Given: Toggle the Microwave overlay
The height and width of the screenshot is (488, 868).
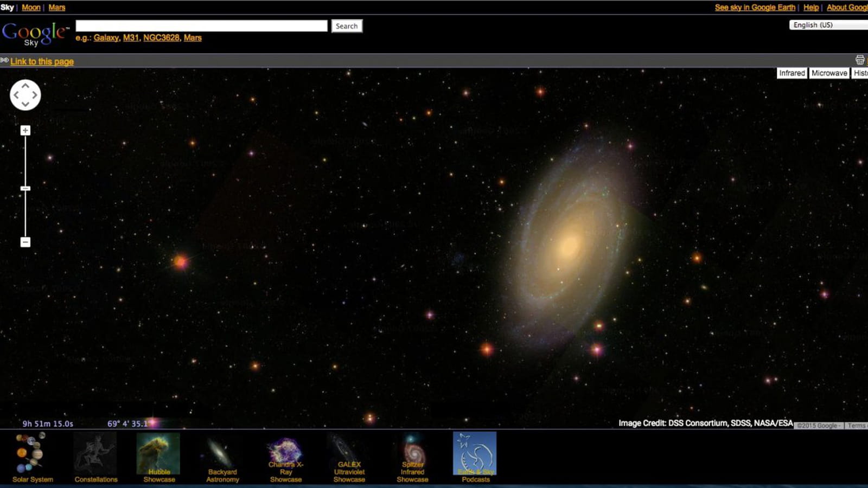Looking at the screenshot, I should coord(829,73).
